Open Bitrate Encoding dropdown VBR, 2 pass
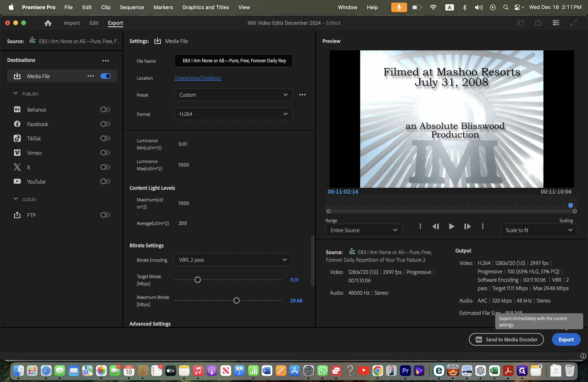The height and width of the screenshot is (382, 588). pos(233,260)
